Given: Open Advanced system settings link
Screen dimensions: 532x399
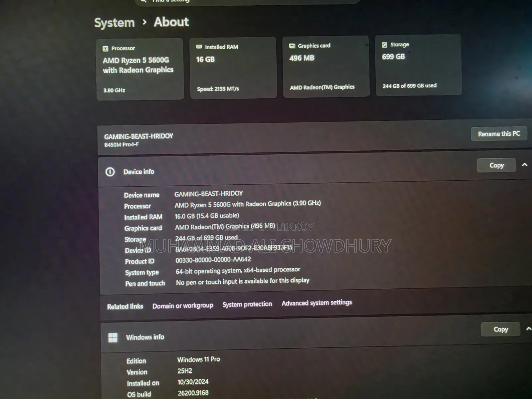Looking at the screenshot, I should [317, 303].
